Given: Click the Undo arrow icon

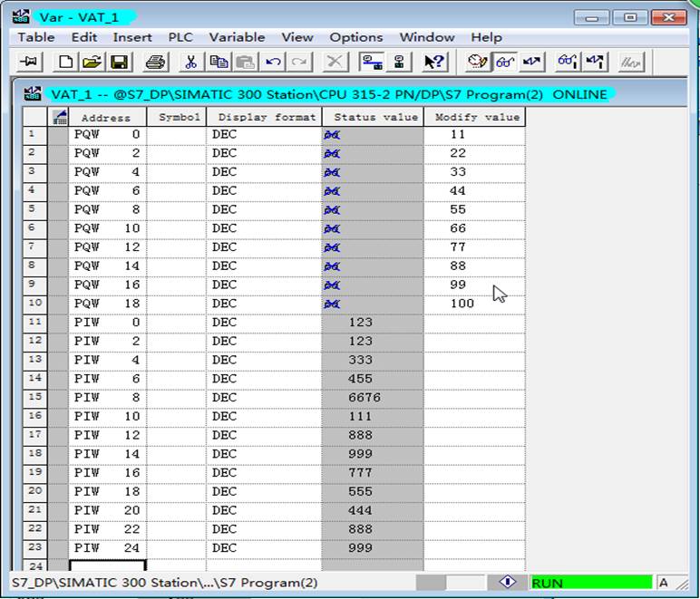Looking at the screenshot, I should (273, 62).
